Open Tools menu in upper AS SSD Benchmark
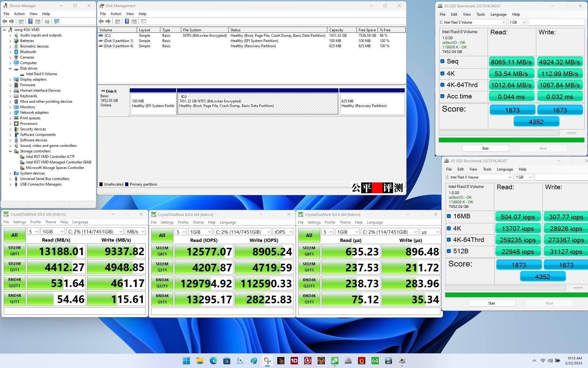Image resolution: width=588 pixels, height=368 pixels. [481, 14]
